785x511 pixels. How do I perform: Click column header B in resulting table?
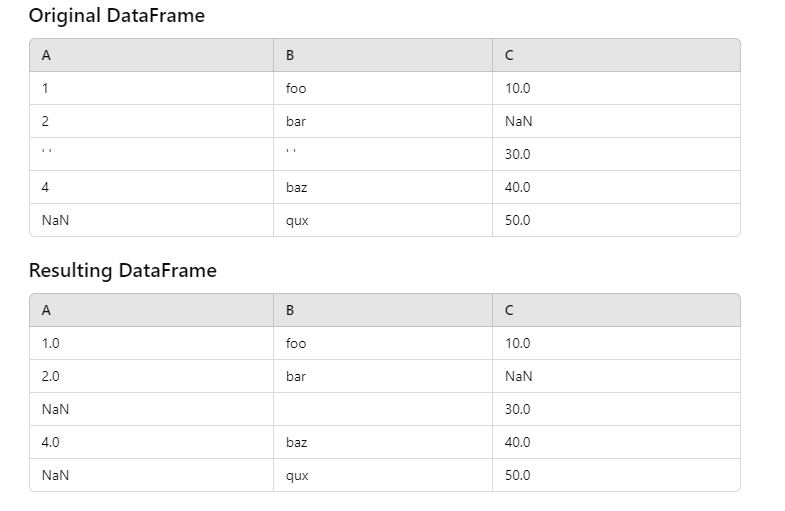coord(290,310)
